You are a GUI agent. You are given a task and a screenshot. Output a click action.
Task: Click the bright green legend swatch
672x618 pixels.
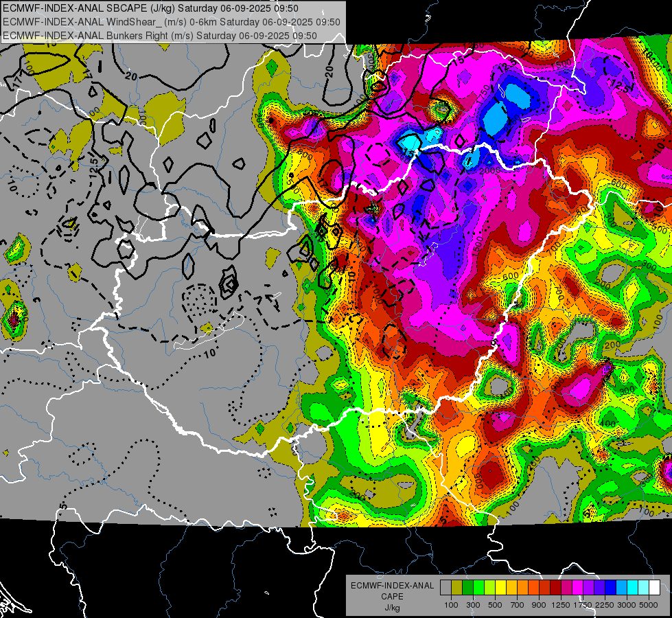[478, 588]
